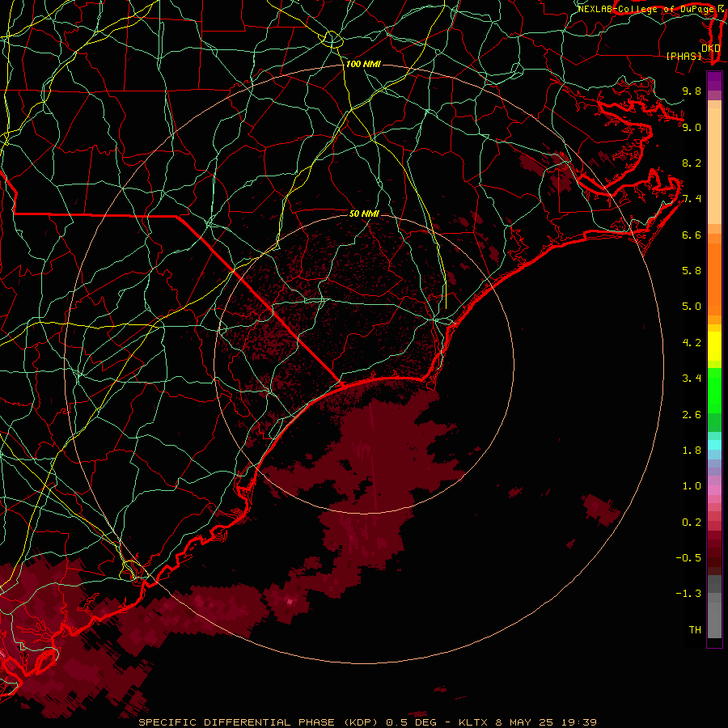728x728 pixels.
Task: Click the gray segment at the color bar bottom
Action: 714,620
